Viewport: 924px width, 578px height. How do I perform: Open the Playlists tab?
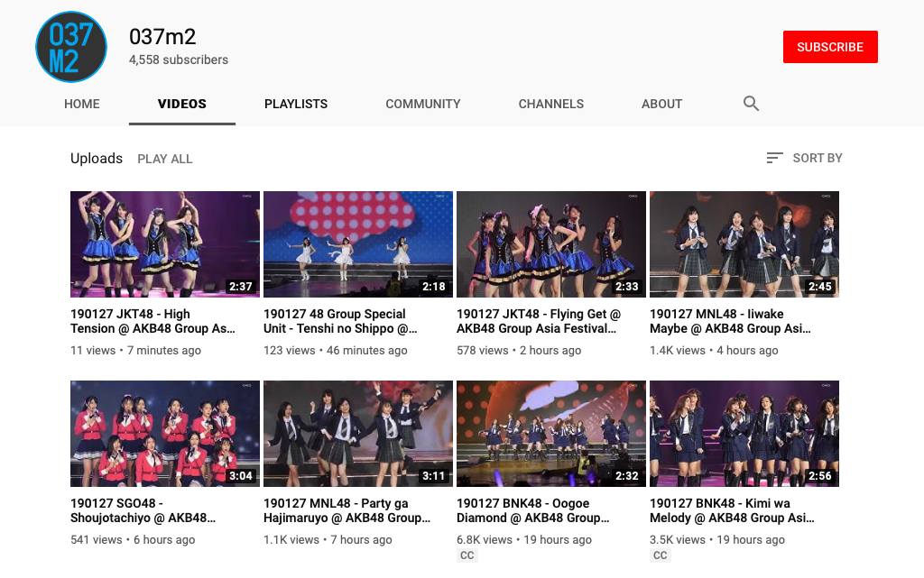(296, 104)
